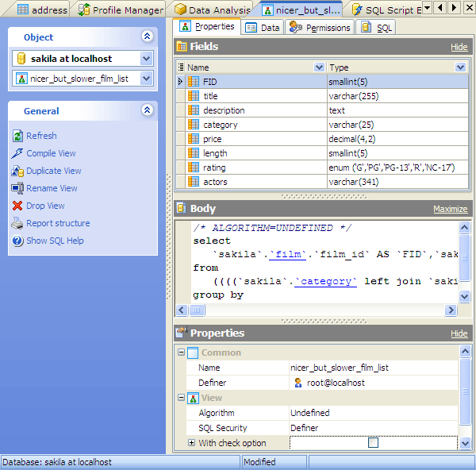Select the varchar(341) type cell

point(397,181)
